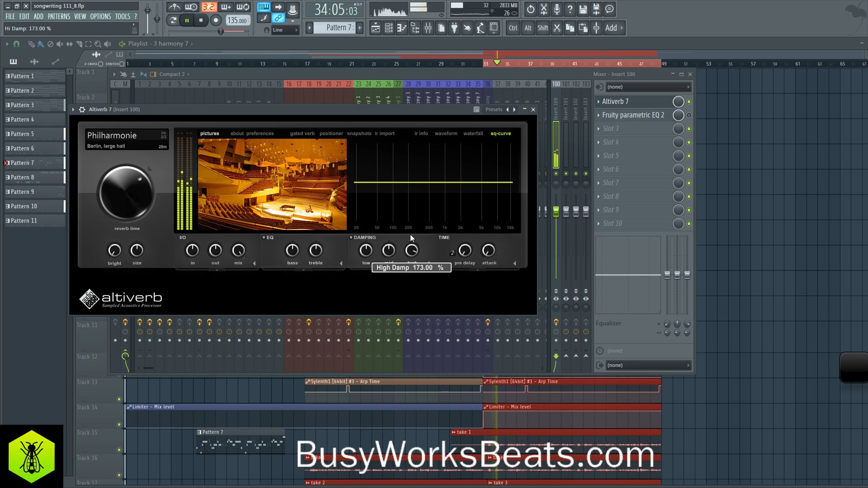The height and width of the screenshot is (488, 868).
Task: Expand the EQ section arrow in Altiverb
Action: pos(341,263)
